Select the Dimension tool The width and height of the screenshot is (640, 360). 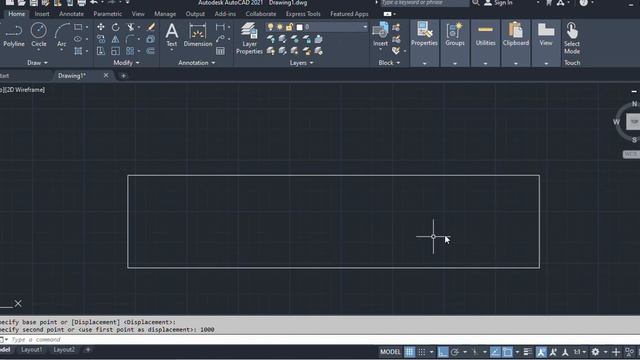click(198, 35)
